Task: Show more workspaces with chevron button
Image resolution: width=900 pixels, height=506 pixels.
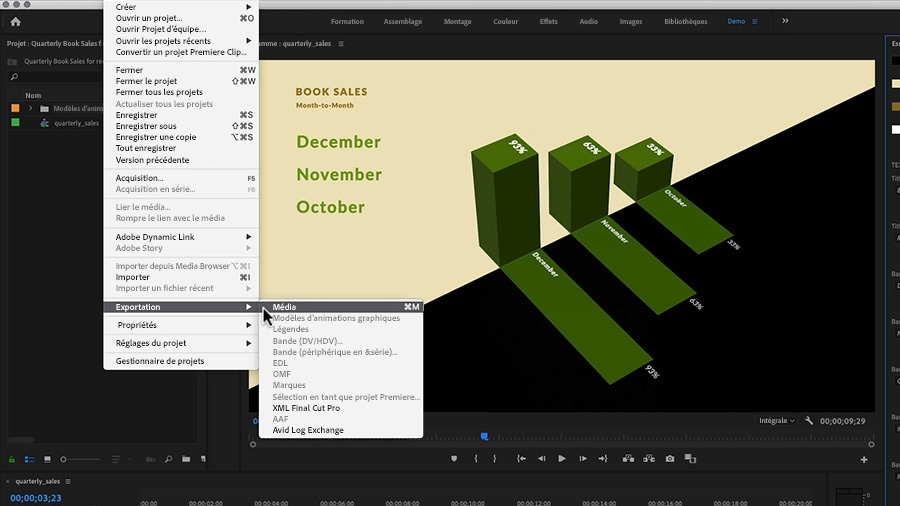Action: pos(785,21)
